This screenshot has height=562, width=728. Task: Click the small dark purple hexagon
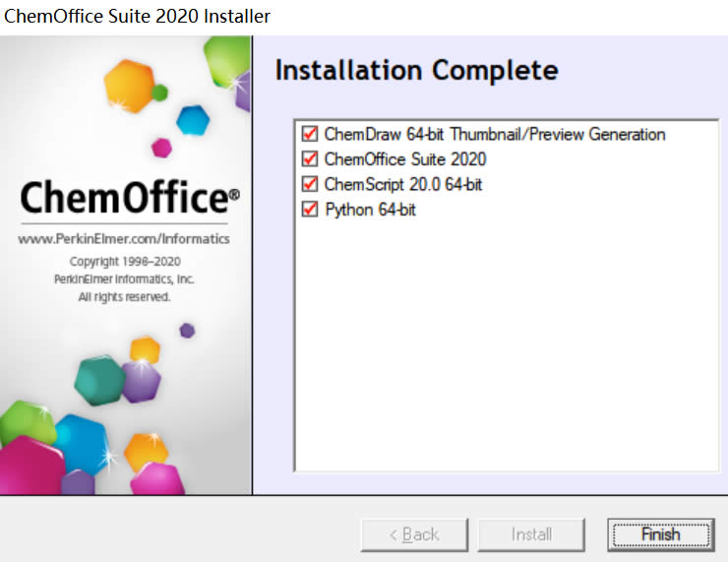pos(187,331)
